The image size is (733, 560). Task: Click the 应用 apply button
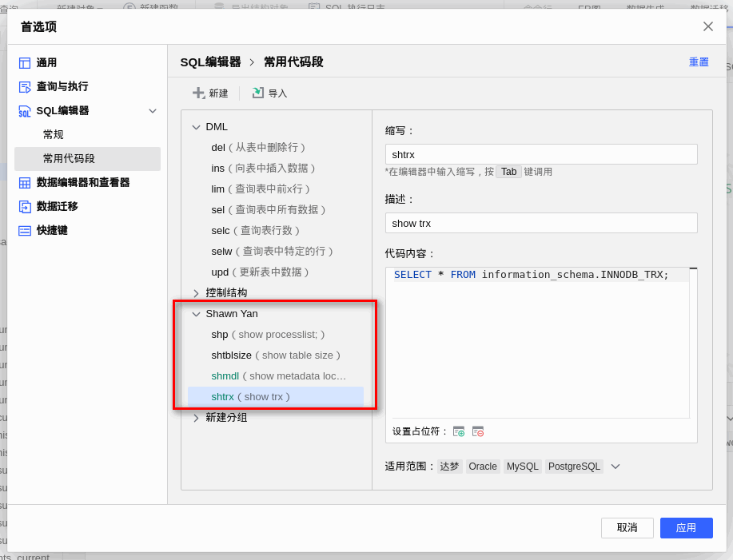tap(687, 528)
